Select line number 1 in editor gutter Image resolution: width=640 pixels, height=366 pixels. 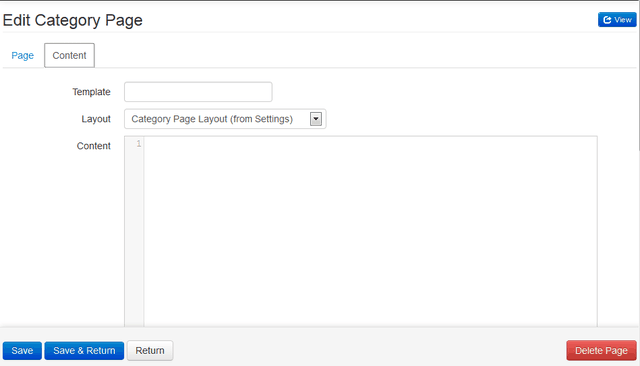pyautogui.click(x=139, y=144)
